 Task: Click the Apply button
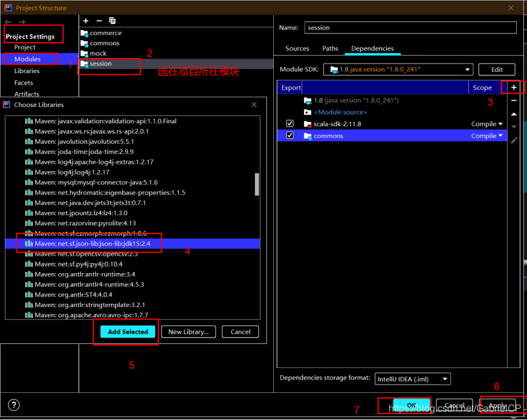click(497, 405)
